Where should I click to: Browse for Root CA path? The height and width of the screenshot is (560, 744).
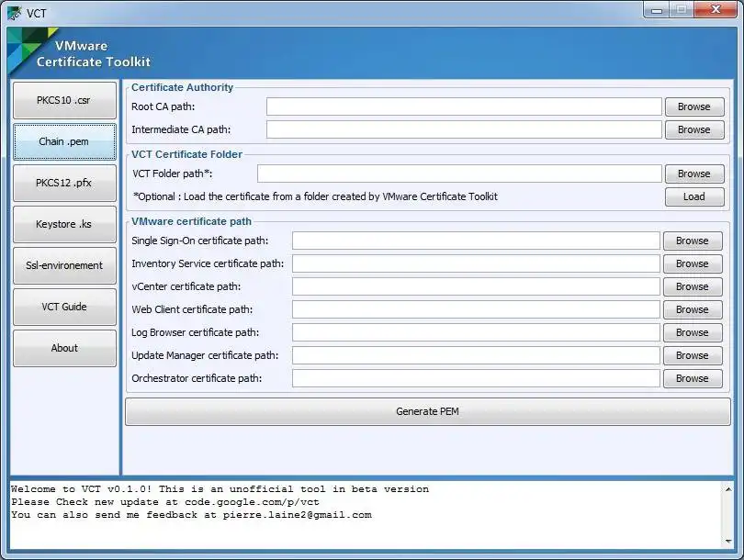(x=694, y=106)
